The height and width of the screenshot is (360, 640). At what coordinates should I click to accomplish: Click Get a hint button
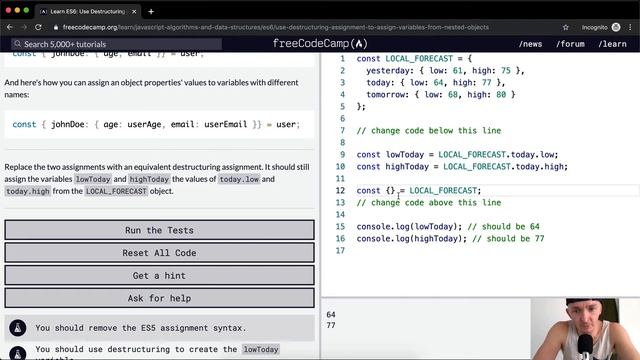click(159, 276)
